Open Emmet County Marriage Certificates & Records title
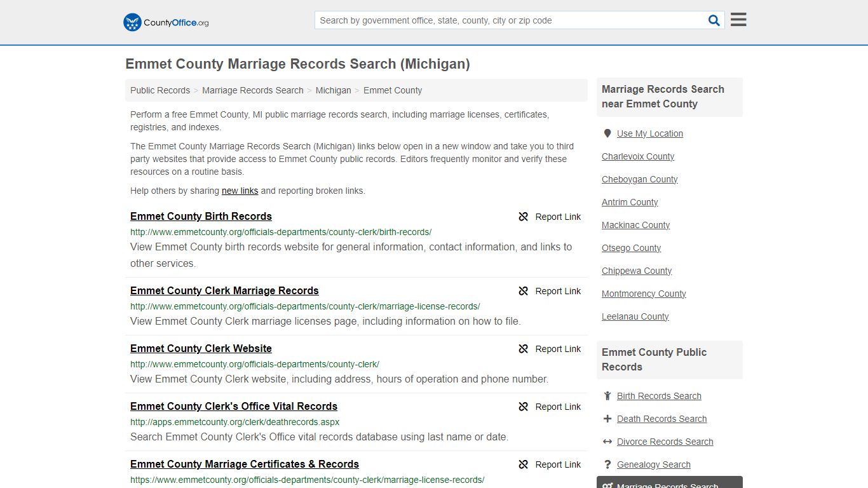The image size is (868, 488). point(245,464)
